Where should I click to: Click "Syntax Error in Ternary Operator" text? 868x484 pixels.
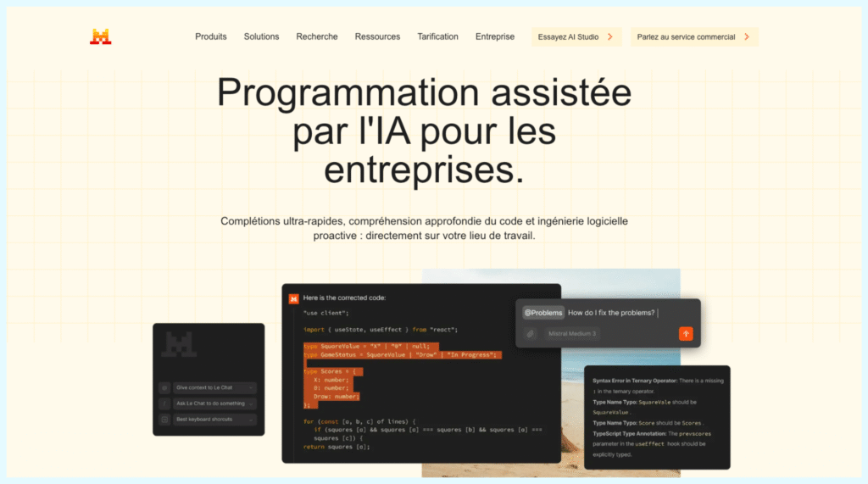635,381
